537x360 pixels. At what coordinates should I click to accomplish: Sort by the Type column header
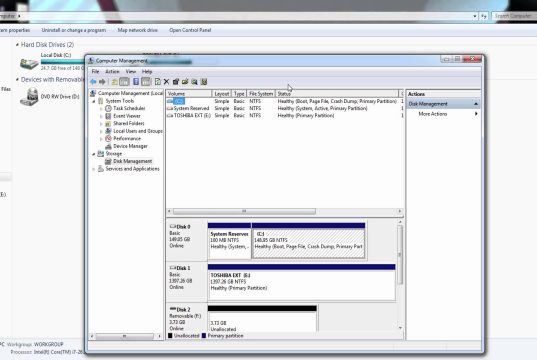pos(239,94)
